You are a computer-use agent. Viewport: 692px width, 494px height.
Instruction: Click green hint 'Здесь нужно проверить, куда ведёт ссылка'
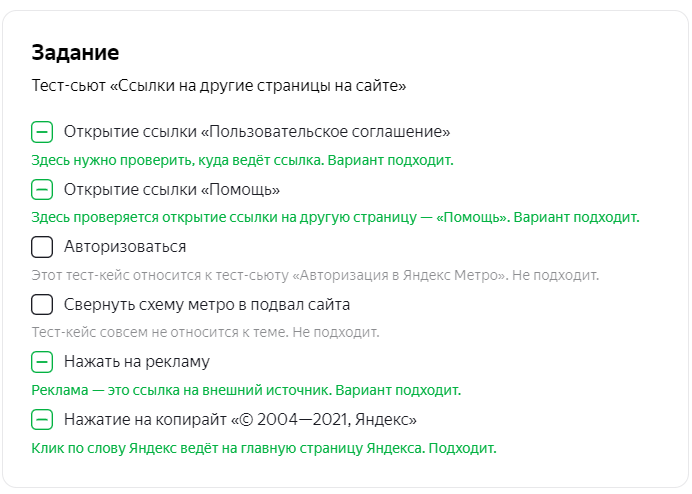point(242,160)
